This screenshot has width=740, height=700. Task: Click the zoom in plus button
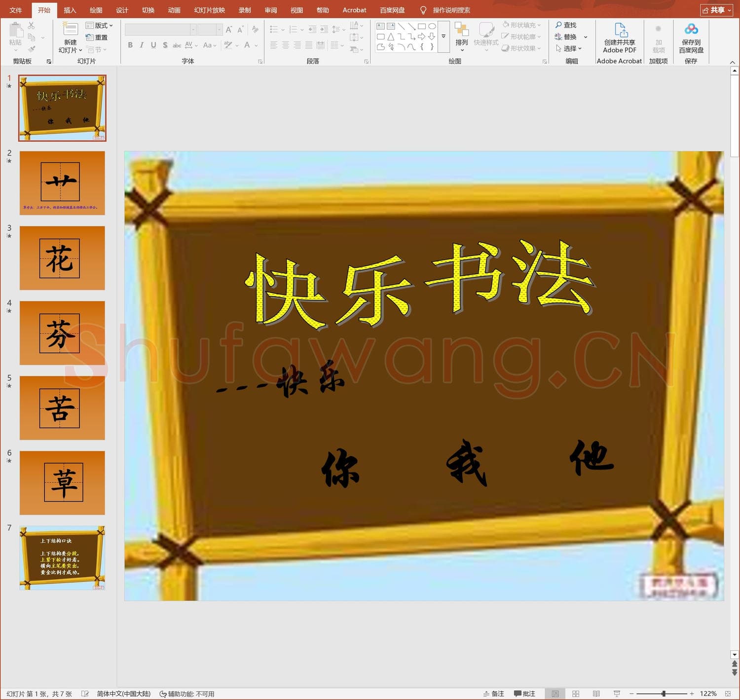click(692, 694)
